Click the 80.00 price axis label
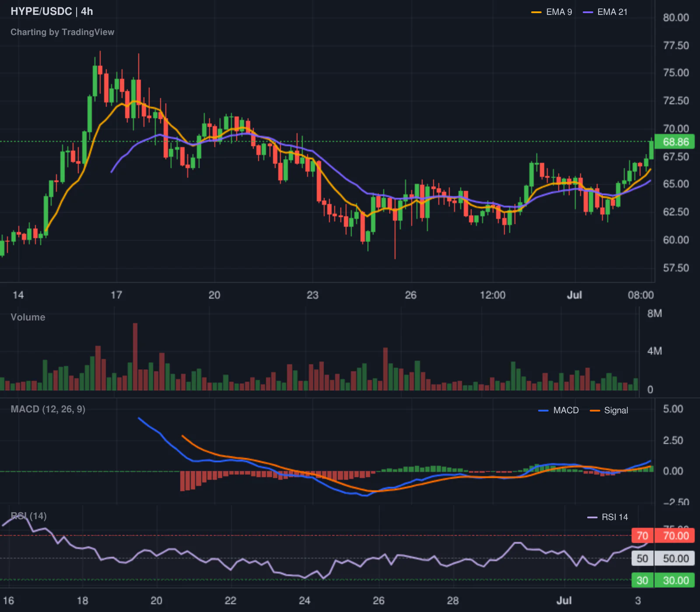This screenshot has width=700, height=612. (x=676, y=18)
